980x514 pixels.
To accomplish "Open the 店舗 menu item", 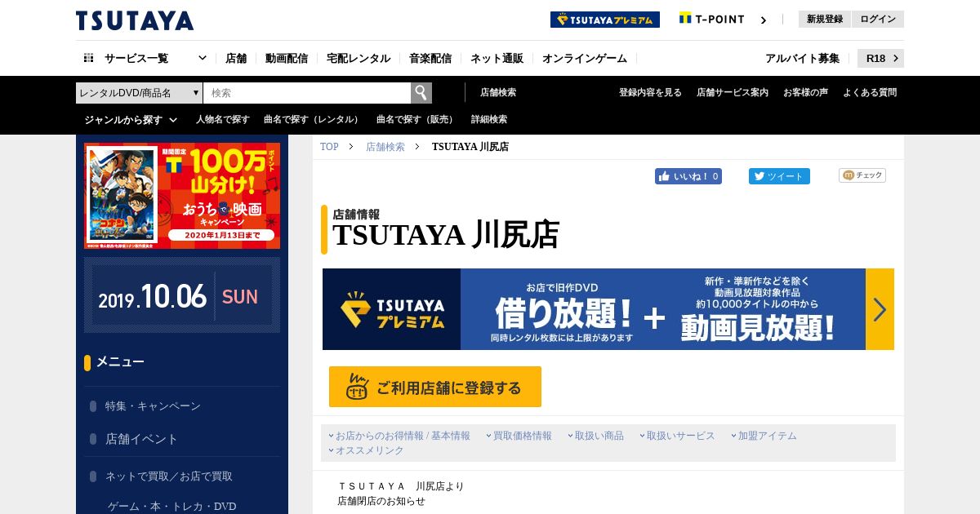I will [x=236, y=58].
